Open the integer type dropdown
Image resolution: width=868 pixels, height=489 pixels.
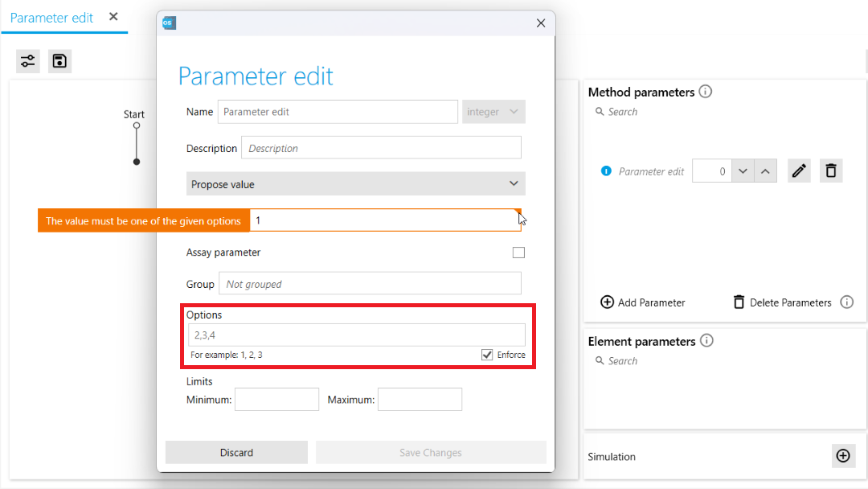(493, 112)
